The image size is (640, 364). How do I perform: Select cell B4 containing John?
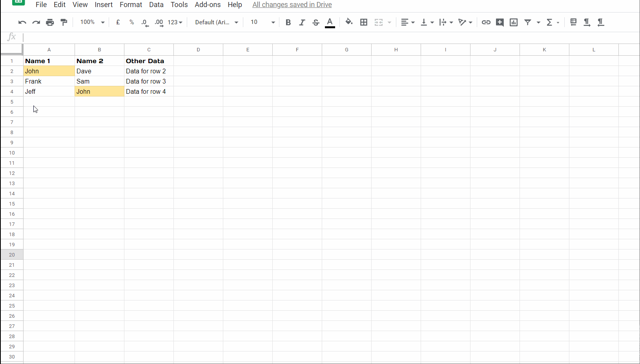(99, 91)
